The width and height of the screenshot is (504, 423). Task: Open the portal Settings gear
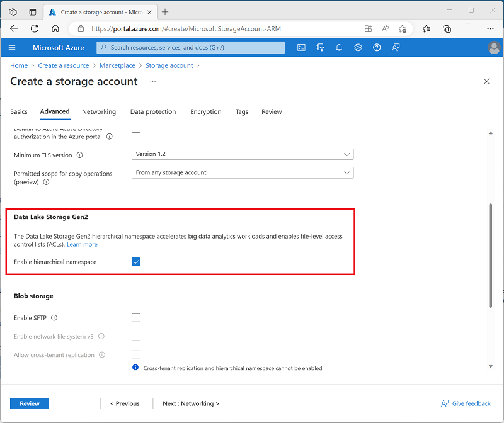pos(358,47)
